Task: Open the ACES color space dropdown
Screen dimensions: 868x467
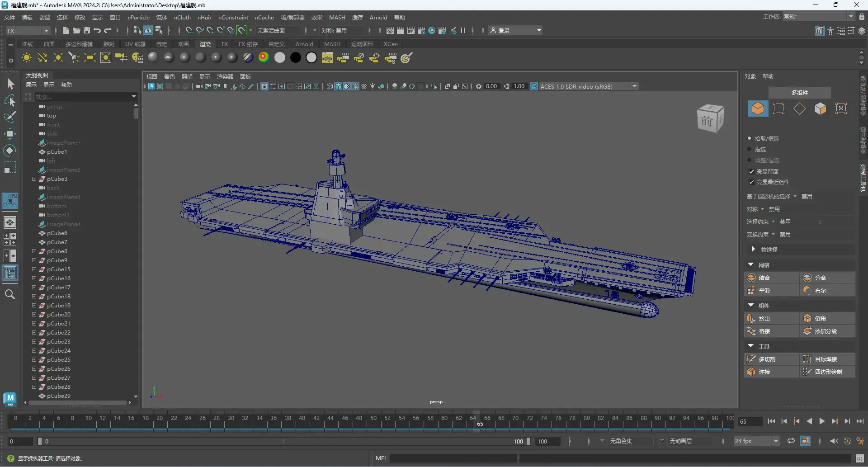Action: [x=589, y=86]
